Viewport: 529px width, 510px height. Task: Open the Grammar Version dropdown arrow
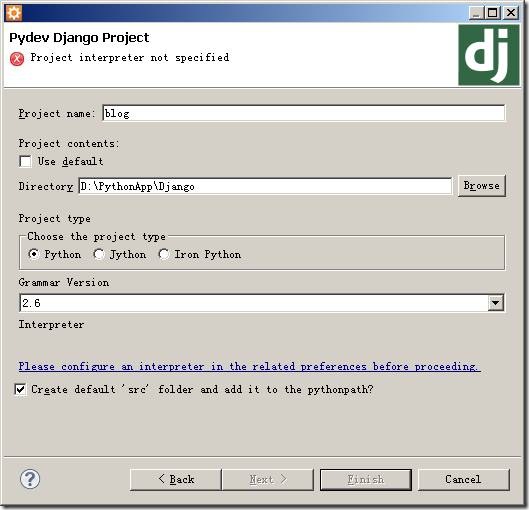(496, 303)
